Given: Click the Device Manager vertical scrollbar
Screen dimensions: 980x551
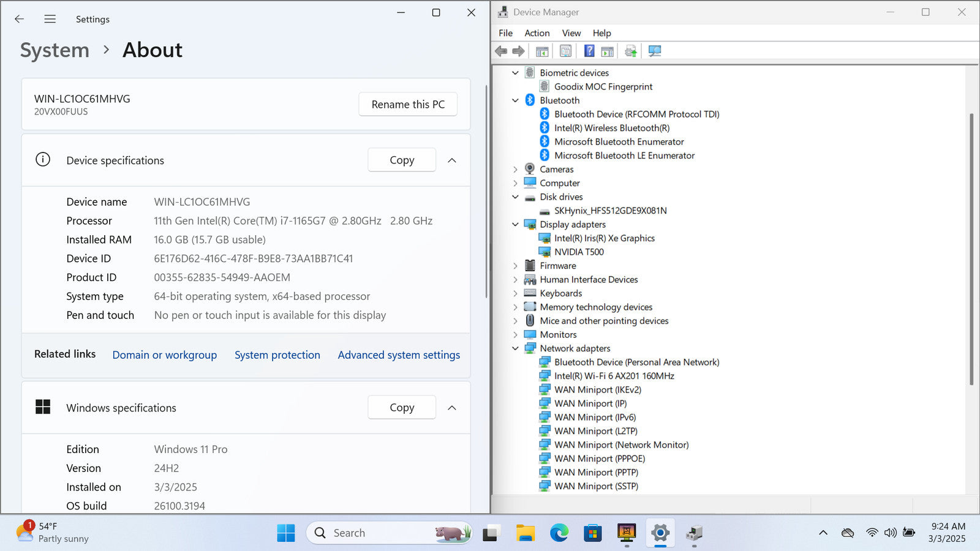Looking at the screenshot, I should coord(971,249).
